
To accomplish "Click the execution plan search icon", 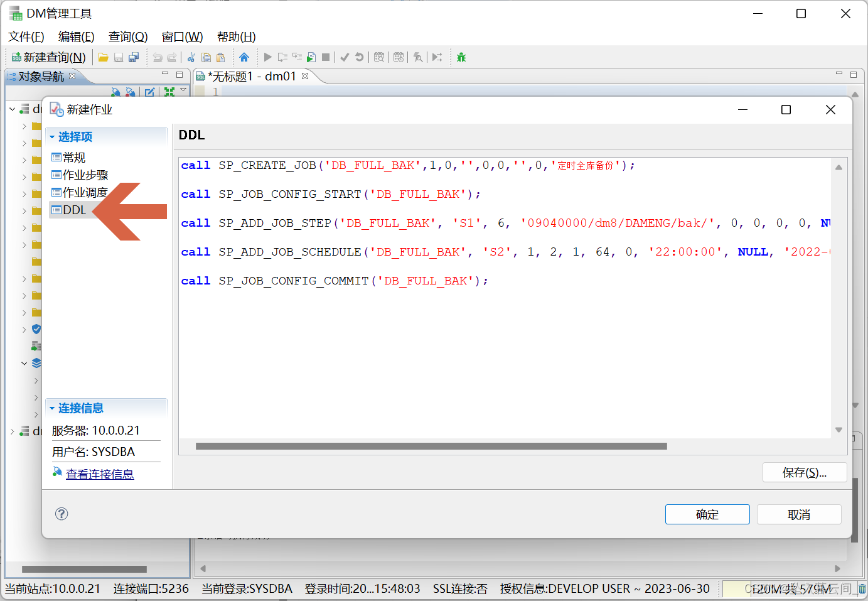I will [379, 57].
